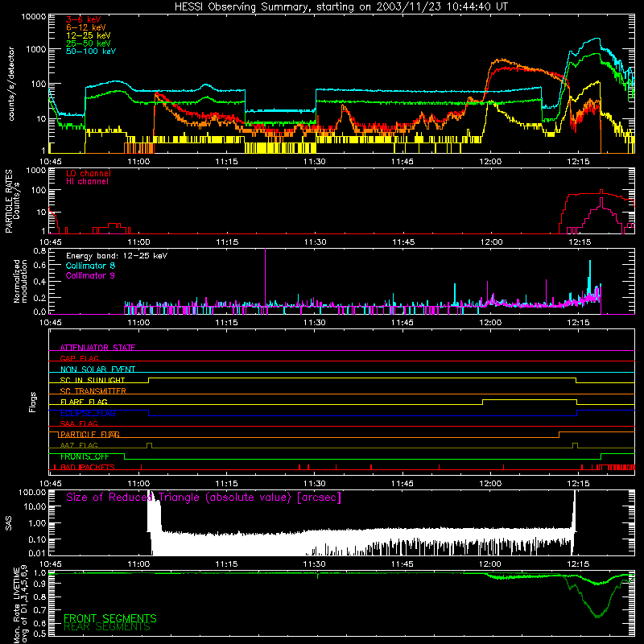This screenshot has height=644, width=644.
Task: Click the Flags vertical axis title
Action: point(32,402)
